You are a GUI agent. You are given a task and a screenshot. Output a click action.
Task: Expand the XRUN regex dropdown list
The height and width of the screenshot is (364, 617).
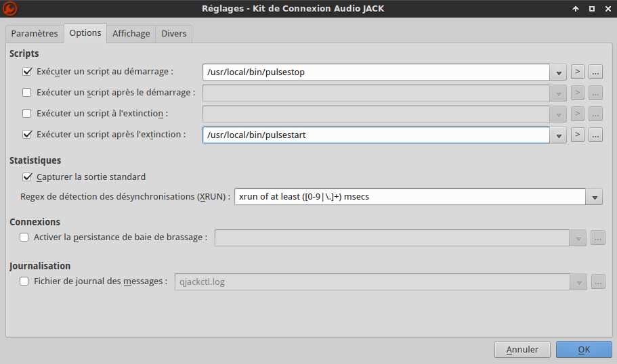pyautogui.click(x=594, y=197)
